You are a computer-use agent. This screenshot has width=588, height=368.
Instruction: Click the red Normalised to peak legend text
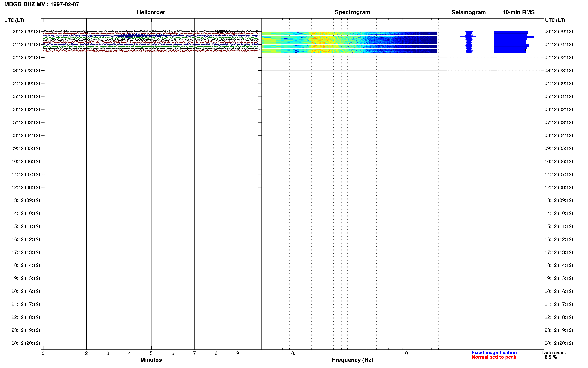click(494, 357)
